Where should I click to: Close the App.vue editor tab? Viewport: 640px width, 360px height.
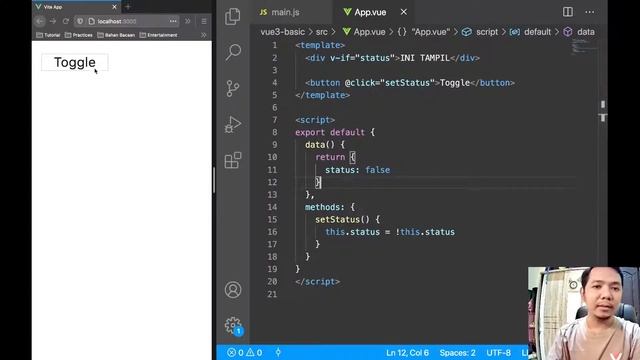coord(403,12)
